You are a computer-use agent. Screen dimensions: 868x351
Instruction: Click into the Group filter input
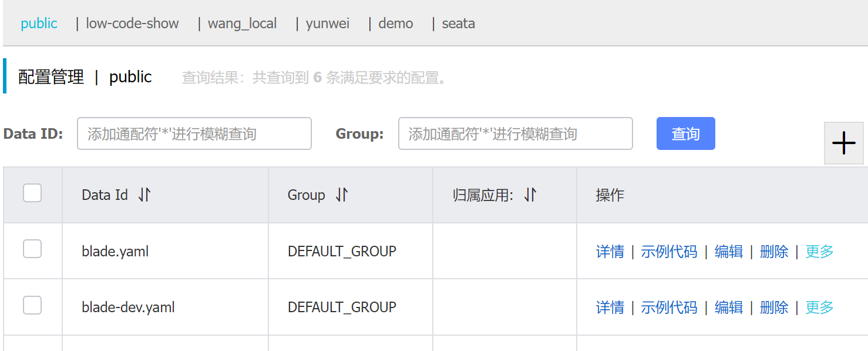click(515, 133)
